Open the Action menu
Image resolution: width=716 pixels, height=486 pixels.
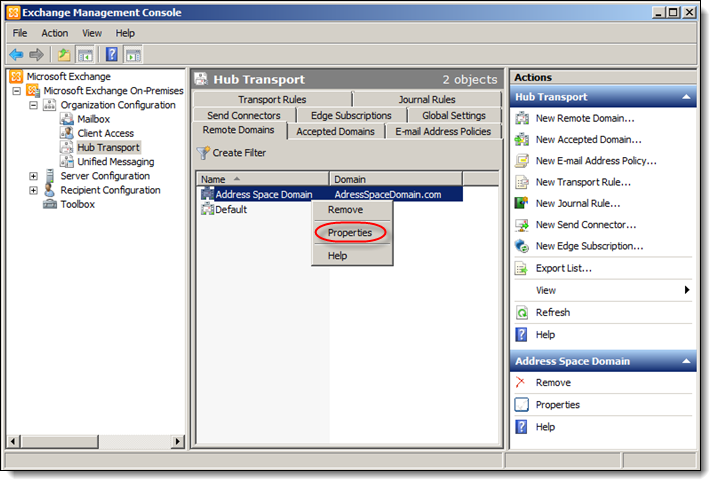[x=55, y=33]
